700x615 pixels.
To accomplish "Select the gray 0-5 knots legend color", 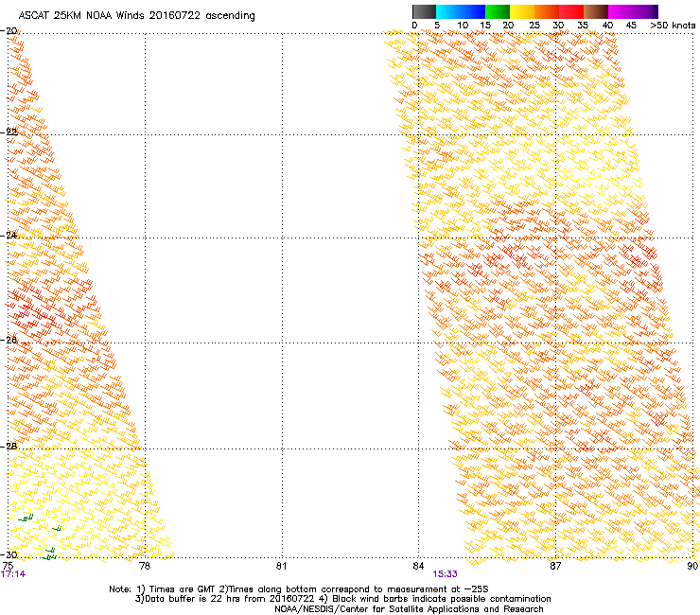I will [424, 11].
